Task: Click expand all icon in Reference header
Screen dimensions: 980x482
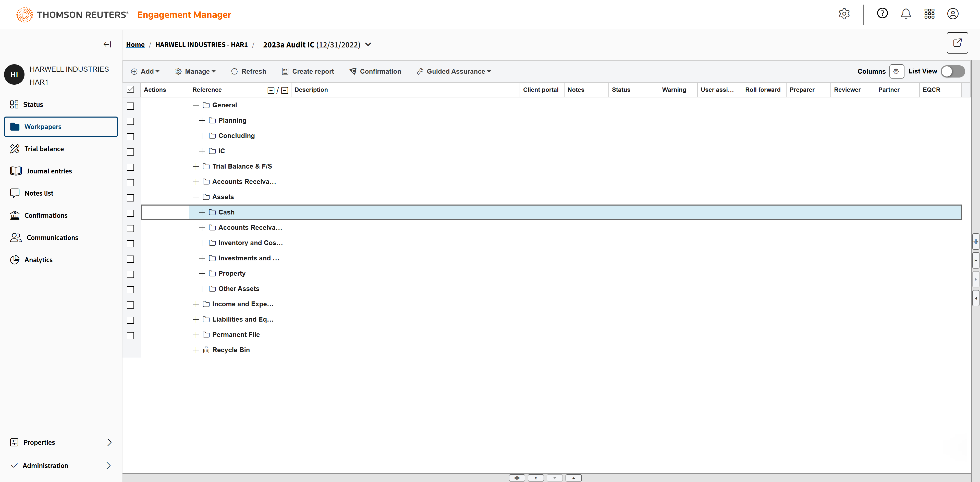Action: tap(271, 90)
